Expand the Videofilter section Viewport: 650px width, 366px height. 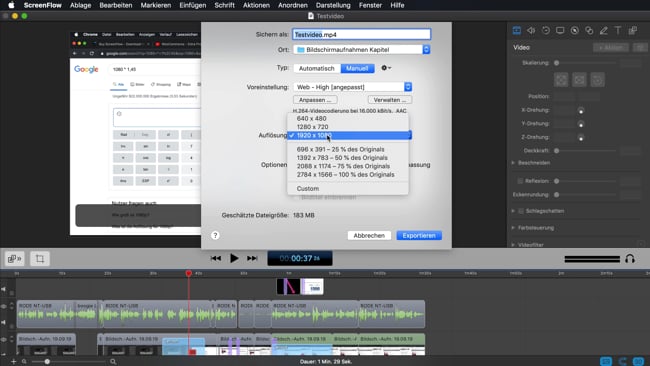tap(513, 245)
